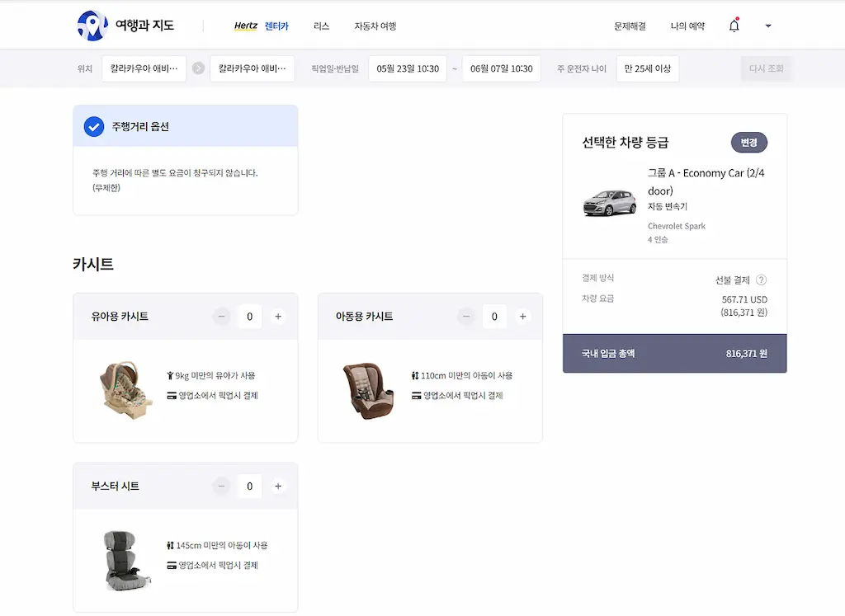Open the account dropdown at top right
Viewport: 845px width, 616px height.
coord(767,26)
